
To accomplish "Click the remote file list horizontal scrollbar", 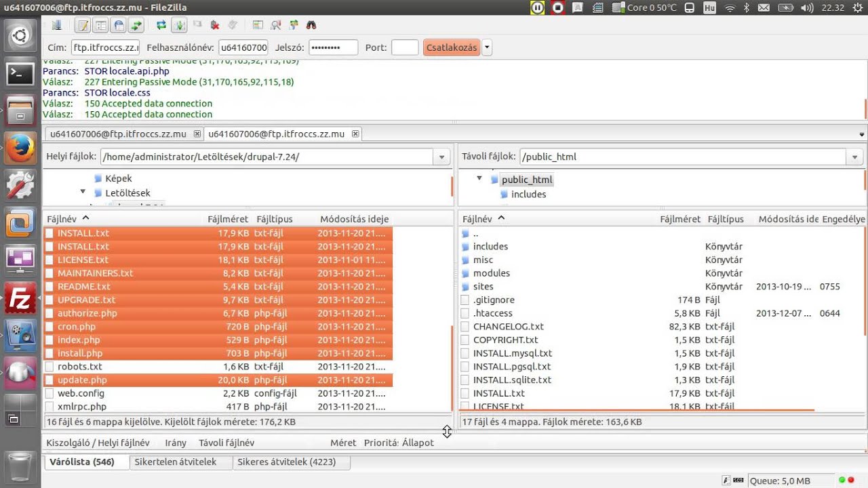I will pyautogui.click(x=637, y=410).
